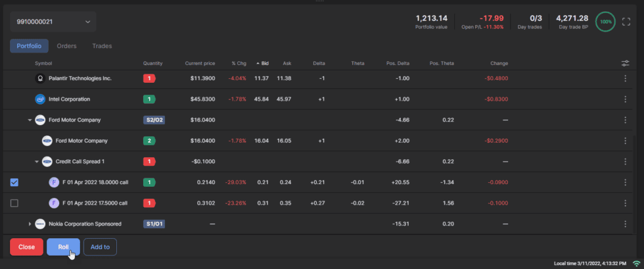This screenshot has height=269, width=644.
Task: Uncheck the F 01 Apr 2022 18.0000 call checkbox
Action: click(x=14, y=182)
